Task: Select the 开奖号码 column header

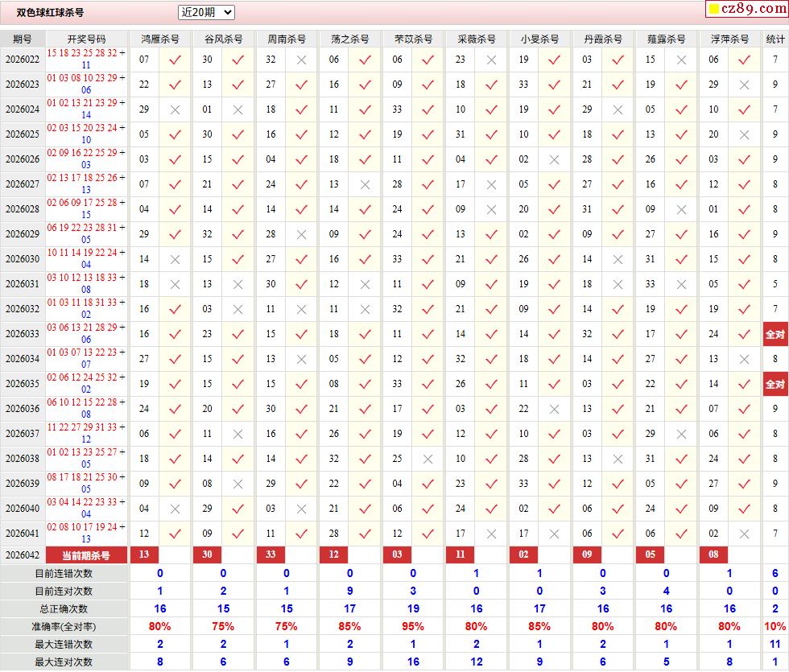Action: (87, 39)
